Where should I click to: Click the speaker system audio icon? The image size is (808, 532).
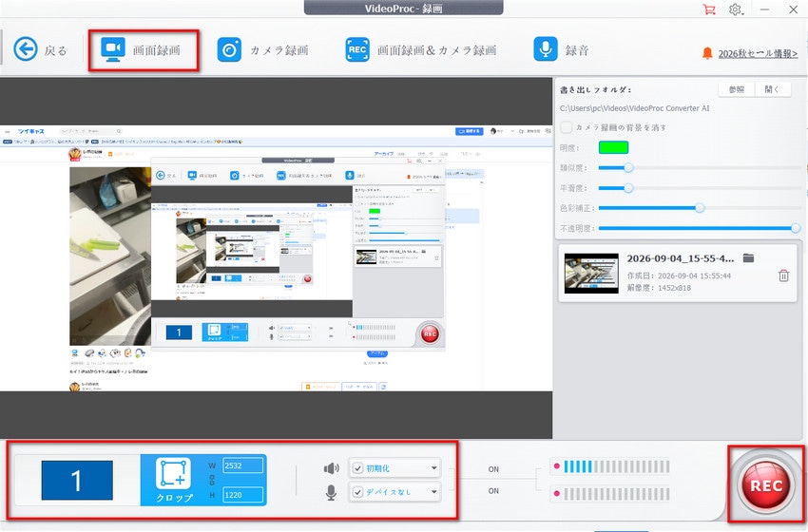[332, 468]
